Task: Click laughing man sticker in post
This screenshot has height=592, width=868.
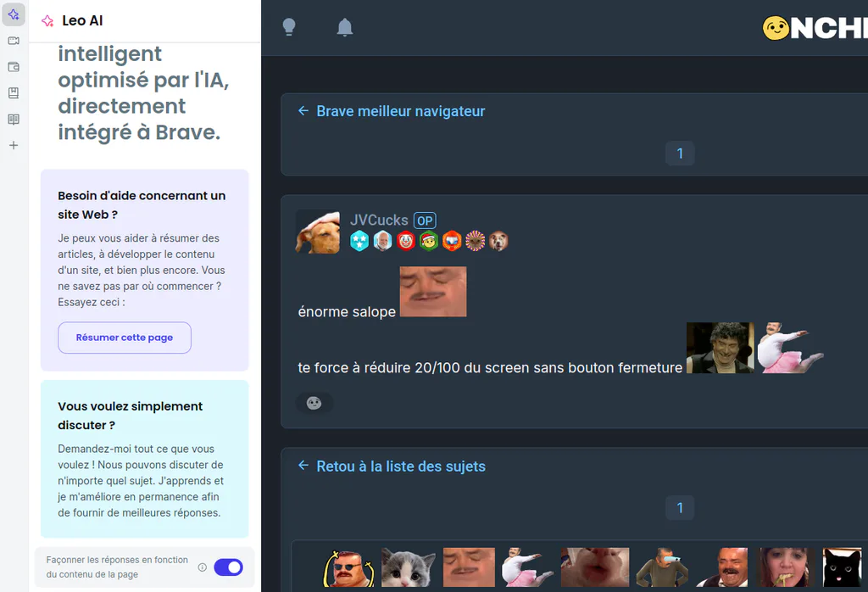Action: pos(720,348)
